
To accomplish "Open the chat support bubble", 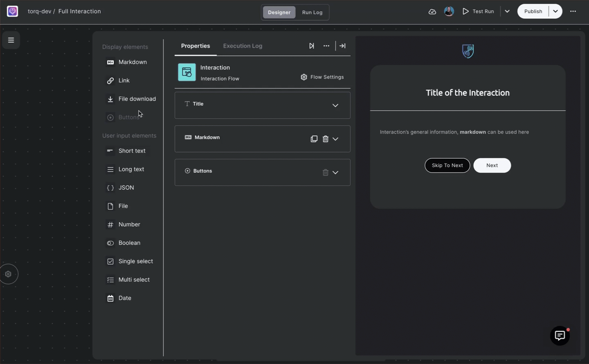I will (x=560, y=336).
